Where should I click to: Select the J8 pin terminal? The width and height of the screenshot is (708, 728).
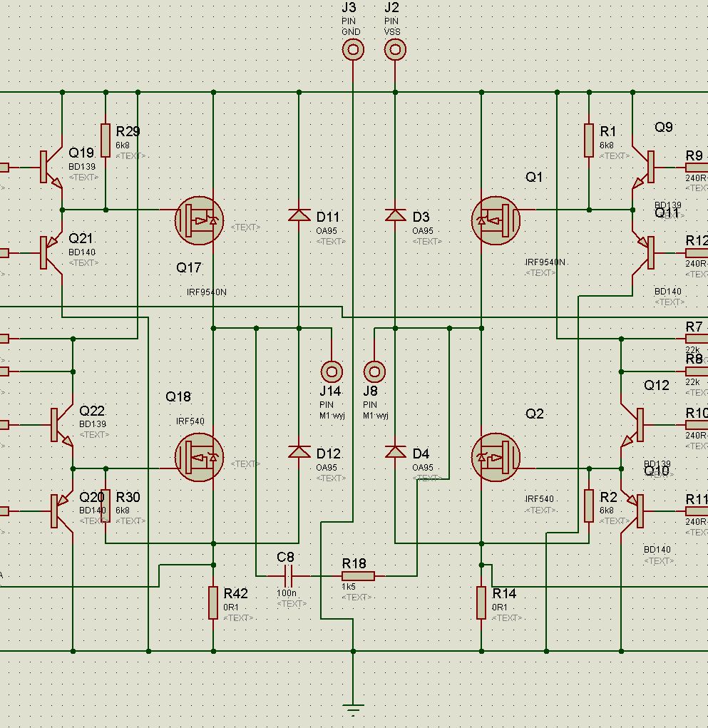pos(374,371)
